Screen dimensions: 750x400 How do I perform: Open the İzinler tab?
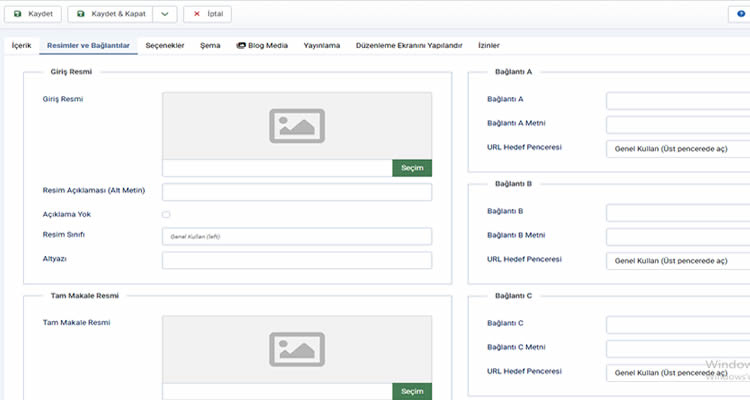click(x=488, y=46)
